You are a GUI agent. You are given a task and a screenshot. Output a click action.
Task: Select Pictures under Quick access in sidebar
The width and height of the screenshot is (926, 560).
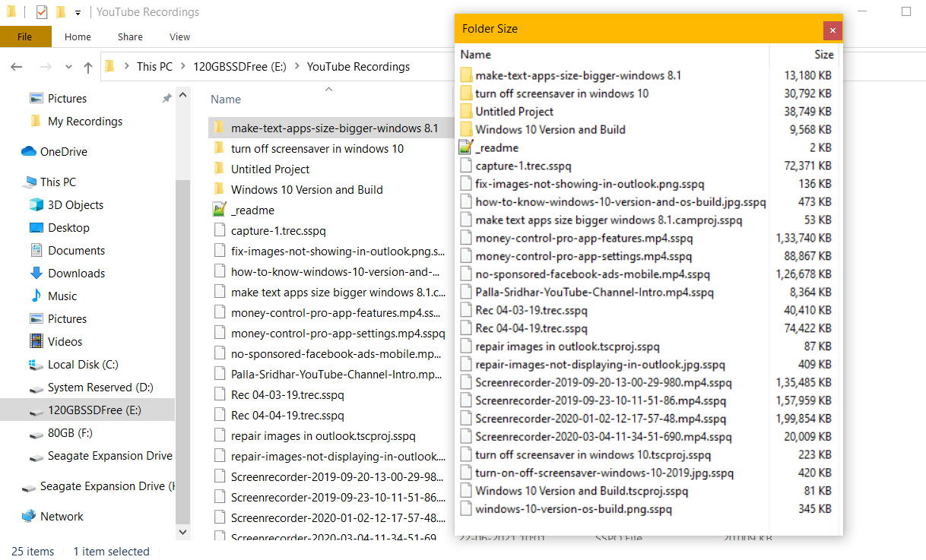coord(67,99)
